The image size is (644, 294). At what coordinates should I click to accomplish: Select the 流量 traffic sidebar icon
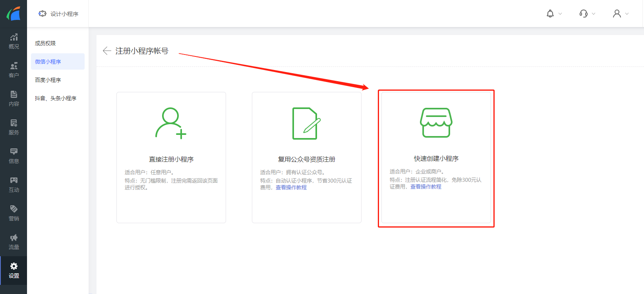click(x=14, y=241)
